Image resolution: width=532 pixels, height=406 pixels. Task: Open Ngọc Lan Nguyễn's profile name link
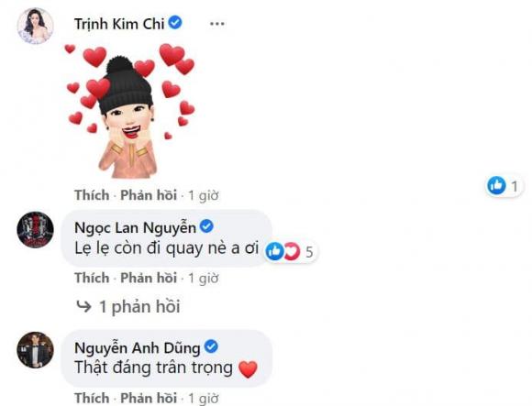coord(135,227)
